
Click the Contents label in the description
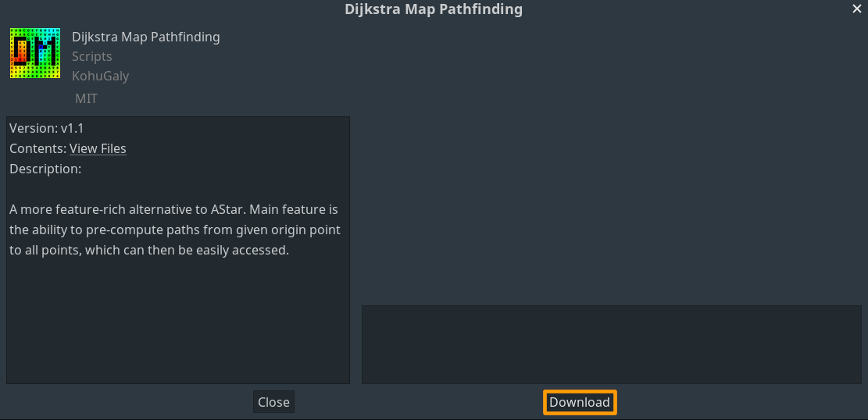(x=38, y=148)
